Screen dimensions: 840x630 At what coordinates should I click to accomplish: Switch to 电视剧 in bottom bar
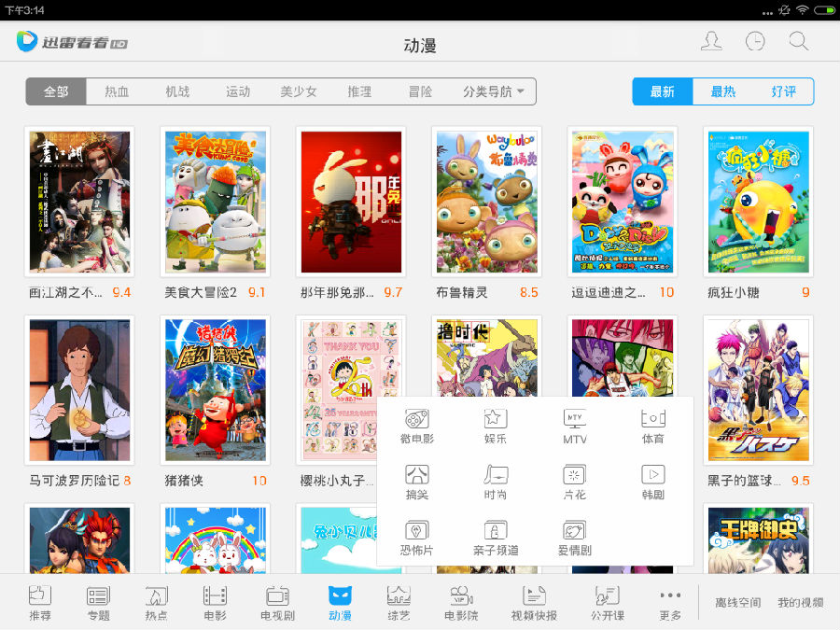coord(277,603)
